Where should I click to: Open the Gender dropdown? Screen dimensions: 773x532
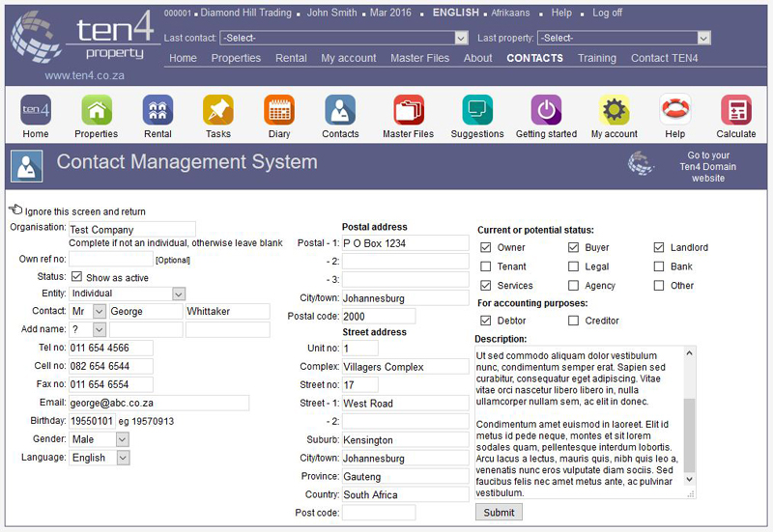[x=100, y=439]
